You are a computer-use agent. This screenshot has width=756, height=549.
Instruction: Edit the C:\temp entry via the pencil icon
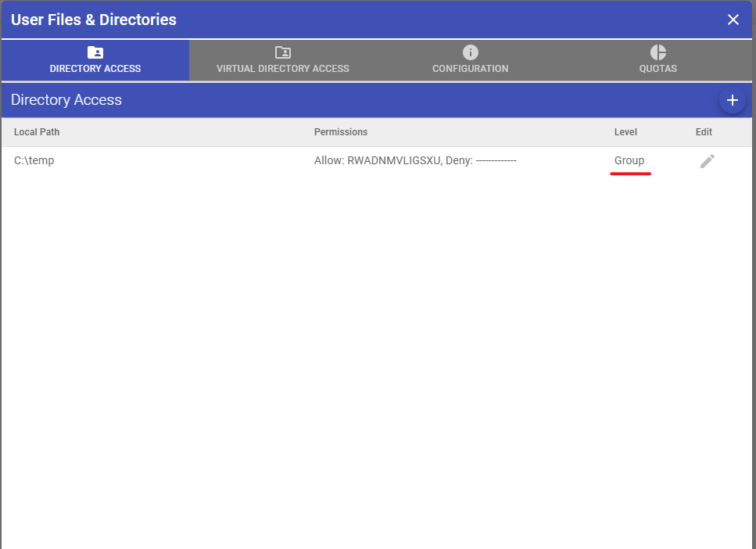point(707,160)
